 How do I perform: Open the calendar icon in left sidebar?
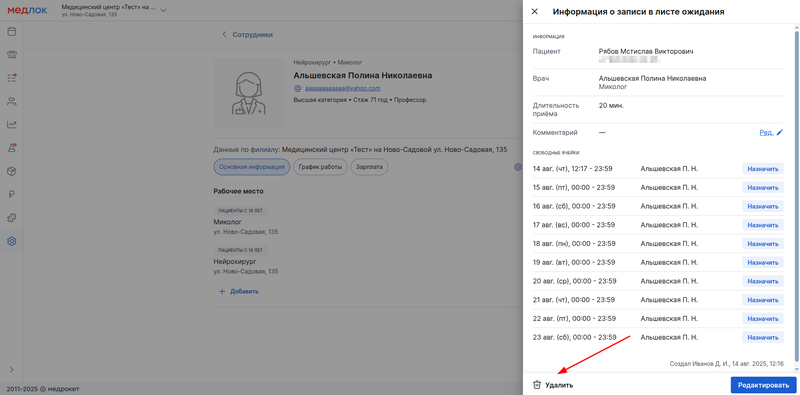11,32
